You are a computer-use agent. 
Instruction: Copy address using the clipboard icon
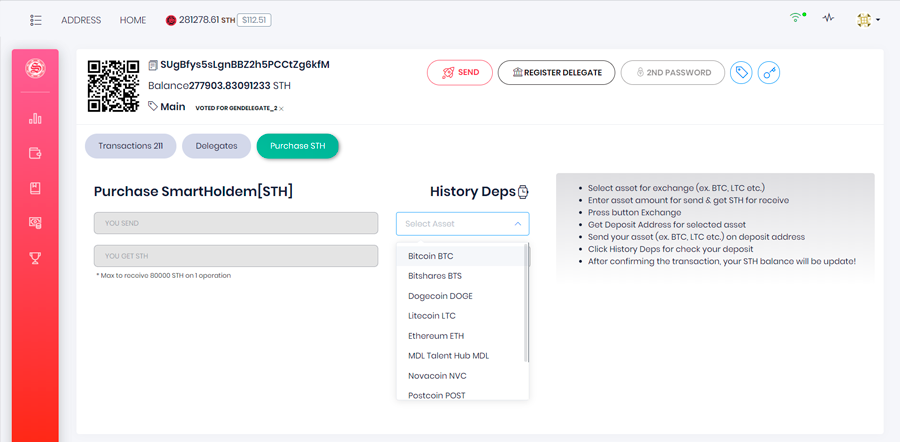click(x=153, y=65)
